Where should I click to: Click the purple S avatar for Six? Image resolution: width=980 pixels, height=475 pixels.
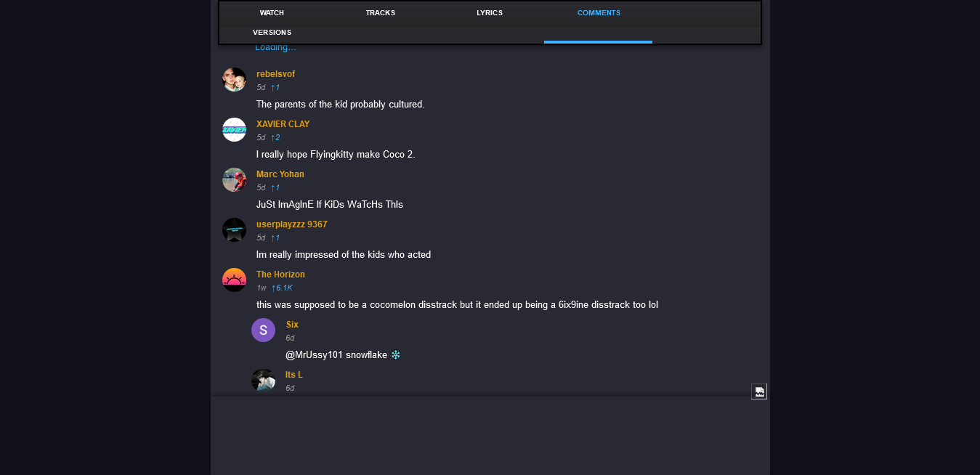tap(263, 330)
